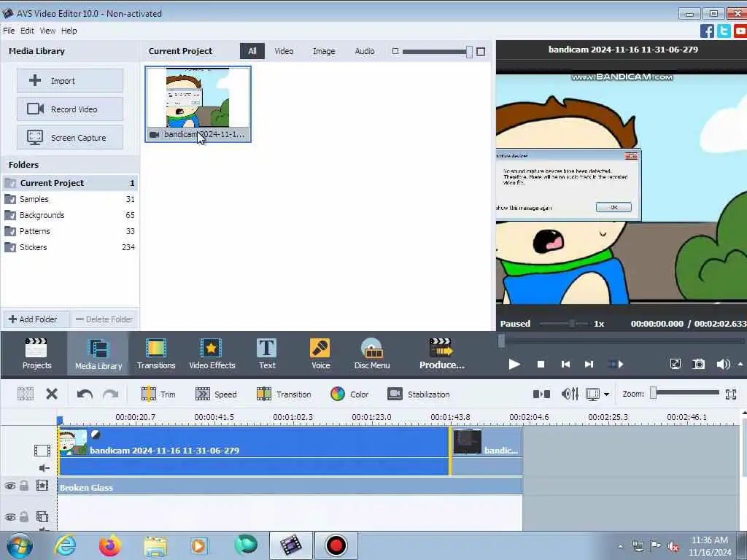This screenshot has height=560, width=747.
Task: Click the split/select-all icon left of delete
Action: pyautogui.click(x=26, y=394)
